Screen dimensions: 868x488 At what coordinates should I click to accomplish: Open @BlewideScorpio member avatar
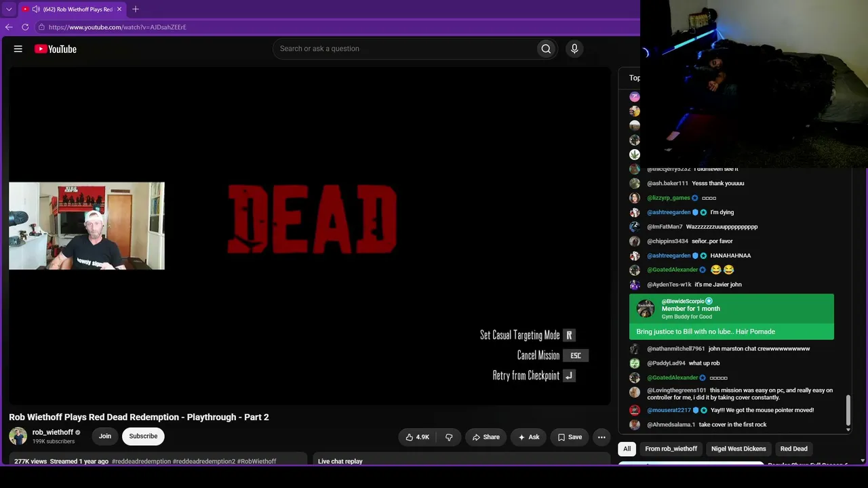click(x=646, y=308)
